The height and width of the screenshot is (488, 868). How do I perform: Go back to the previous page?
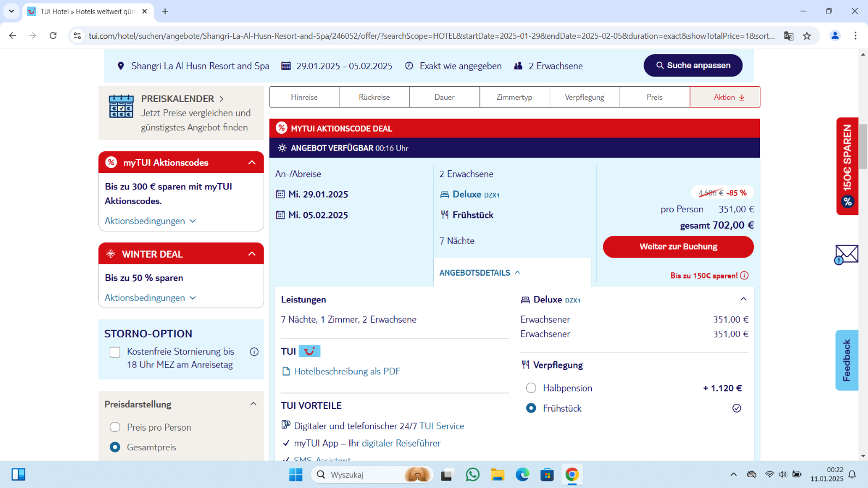click(13, 36)
